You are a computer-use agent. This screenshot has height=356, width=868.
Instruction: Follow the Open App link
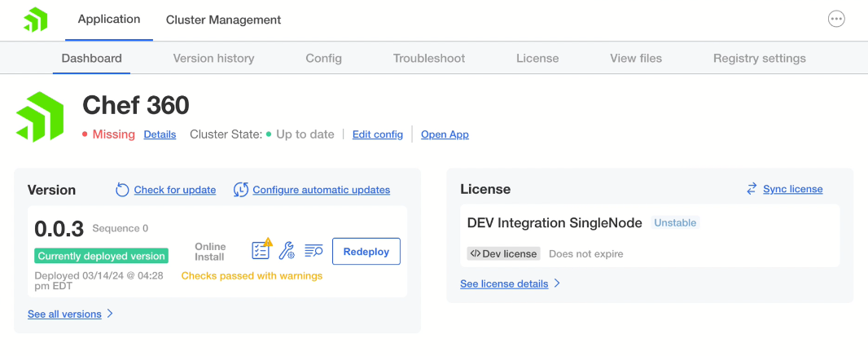click(x=445, y=134)
